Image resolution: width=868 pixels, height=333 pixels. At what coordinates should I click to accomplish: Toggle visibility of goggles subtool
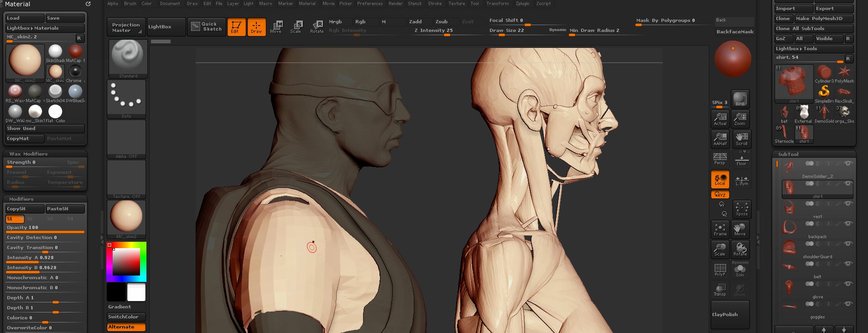[x=847, y=304]
